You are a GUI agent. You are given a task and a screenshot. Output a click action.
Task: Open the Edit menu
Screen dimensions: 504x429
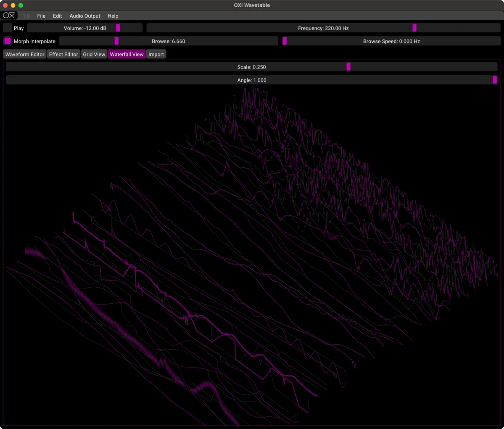(57, 16)
